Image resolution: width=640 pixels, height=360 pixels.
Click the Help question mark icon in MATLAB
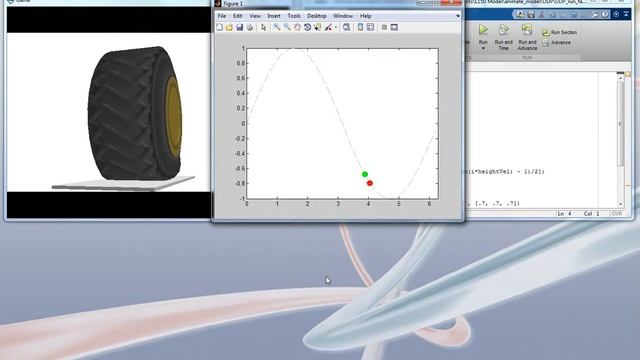(605, 14)
